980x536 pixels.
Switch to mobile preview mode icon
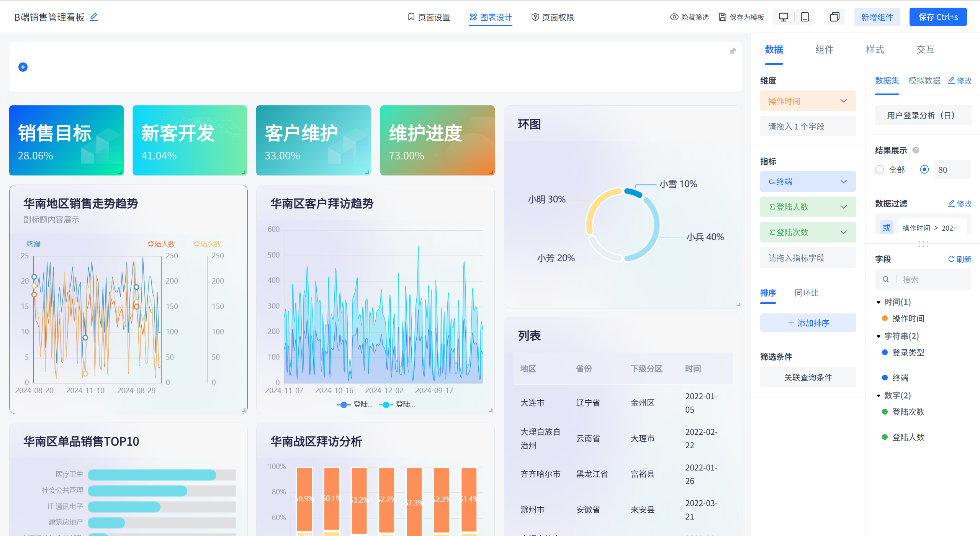804,17
